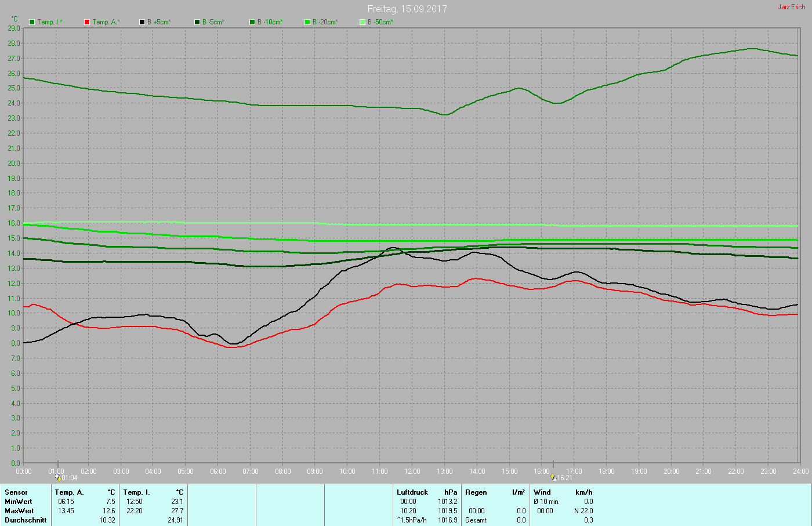812x526 pixels.
Task: Click the pressure maximum value '1019.5'
Action: tap(448, 511)
